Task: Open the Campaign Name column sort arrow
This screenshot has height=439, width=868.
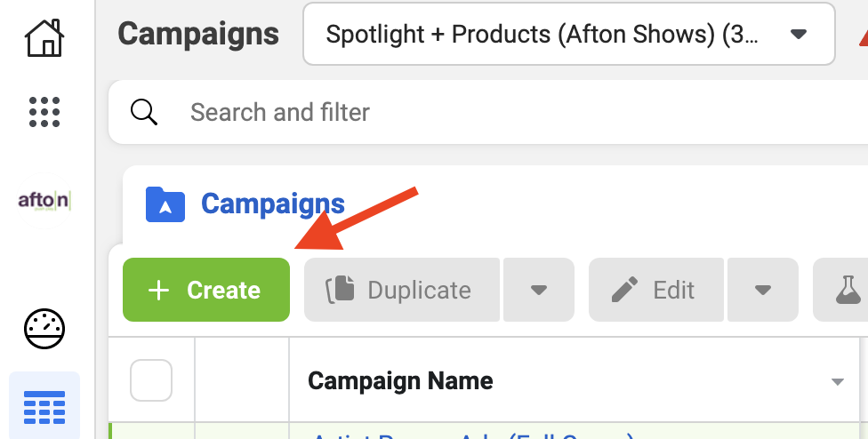Action: pyautogui.click(x=838, y=381)
